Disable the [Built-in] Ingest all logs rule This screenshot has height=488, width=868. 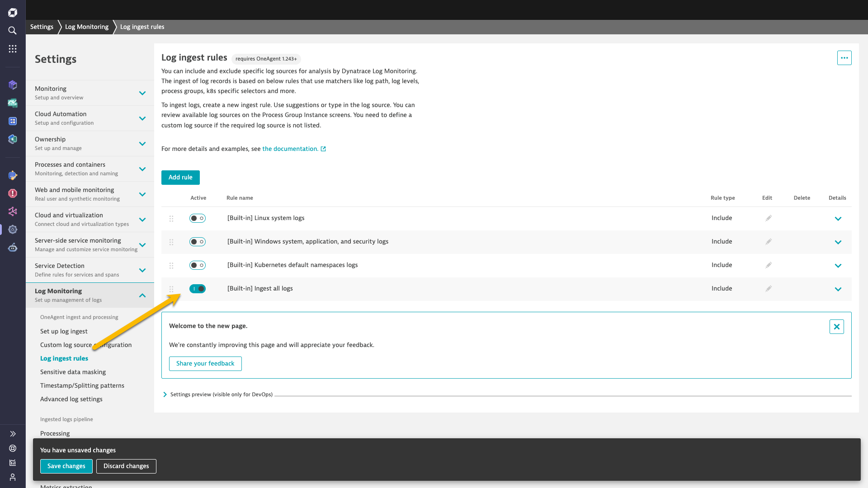coord(198,288)
